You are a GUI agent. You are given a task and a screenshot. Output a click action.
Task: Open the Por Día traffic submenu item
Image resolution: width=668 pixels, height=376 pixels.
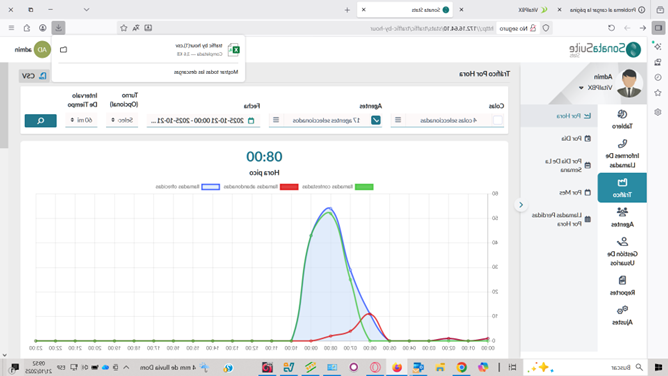click(575, 138)
